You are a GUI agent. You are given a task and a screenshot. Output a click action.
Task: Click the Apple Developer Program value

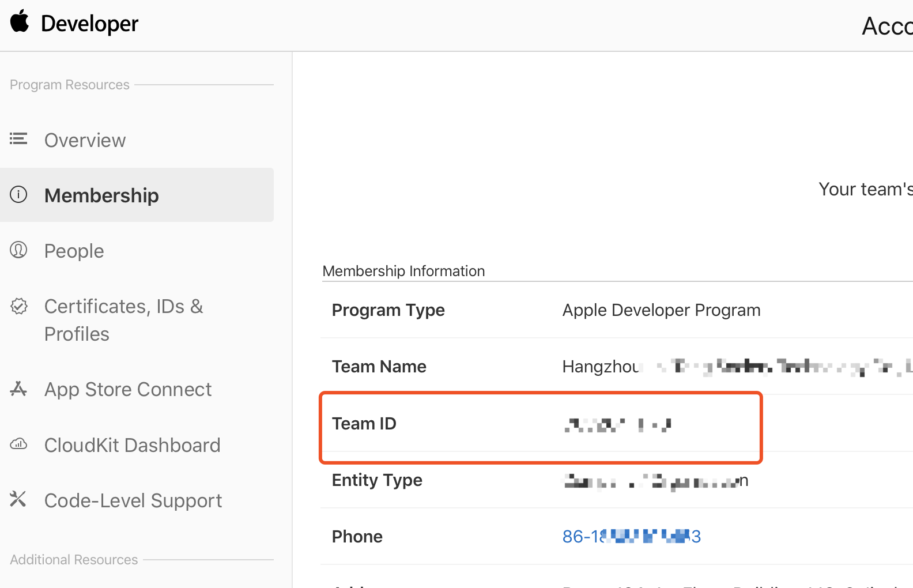(x=662, y=310)
